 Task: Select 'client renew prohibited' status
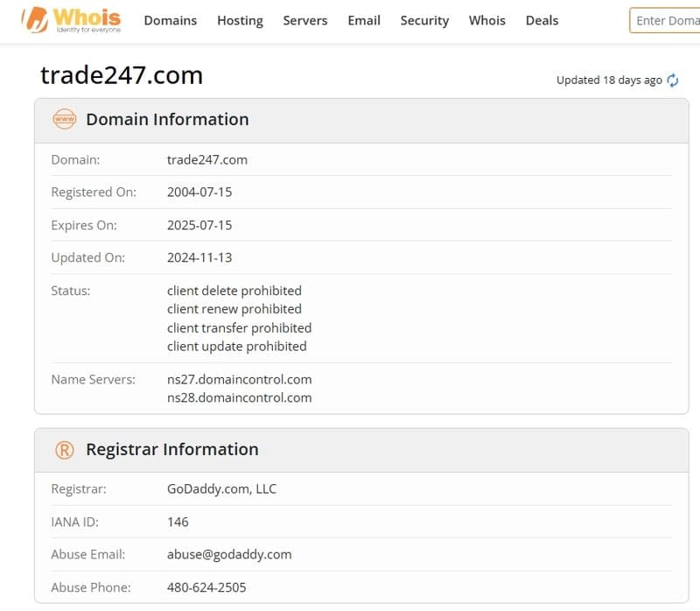click(234, 309)
